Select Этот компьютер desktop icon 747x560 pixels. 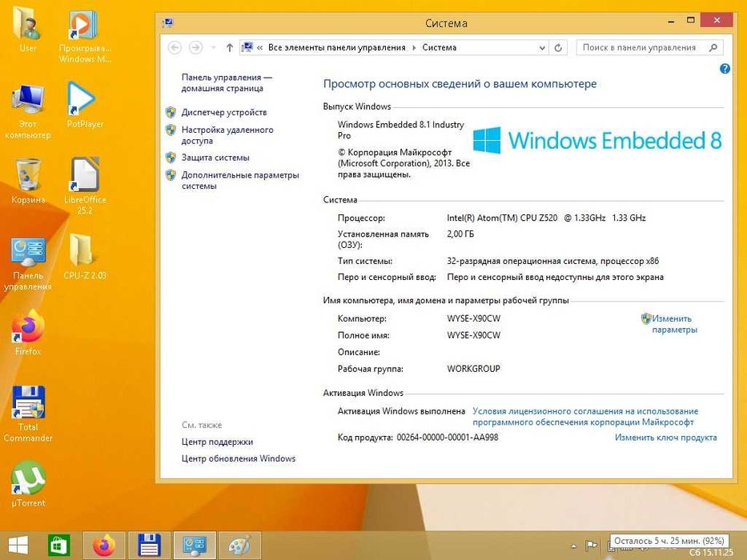[28, 110]
